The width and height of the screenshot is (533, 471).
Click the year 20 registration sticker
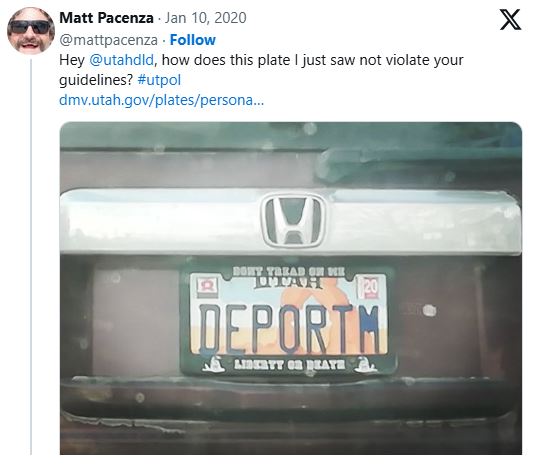tap(371, 287)
